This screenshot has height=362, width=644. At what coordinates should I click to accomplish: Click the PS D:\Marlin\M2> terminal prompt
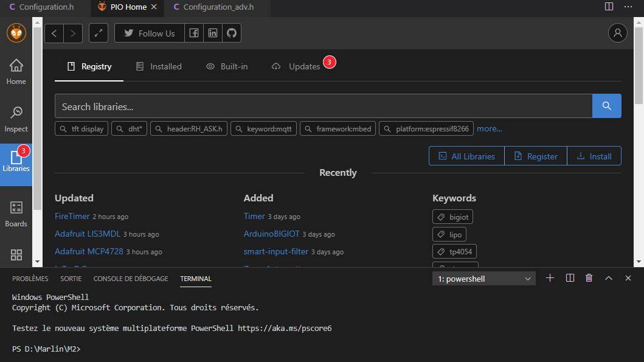46,349
